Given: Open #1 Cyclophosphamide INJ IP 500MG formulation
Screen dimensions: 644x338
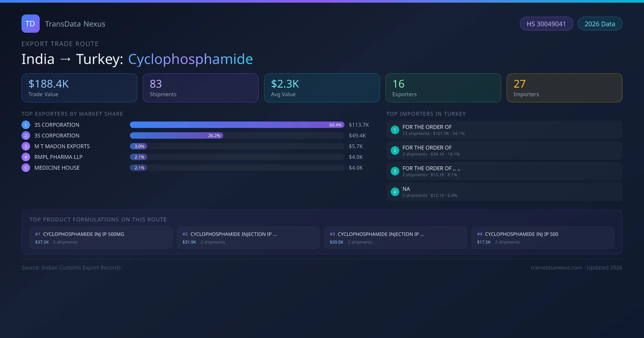Looking at the screenshot, I should (101, 238).
